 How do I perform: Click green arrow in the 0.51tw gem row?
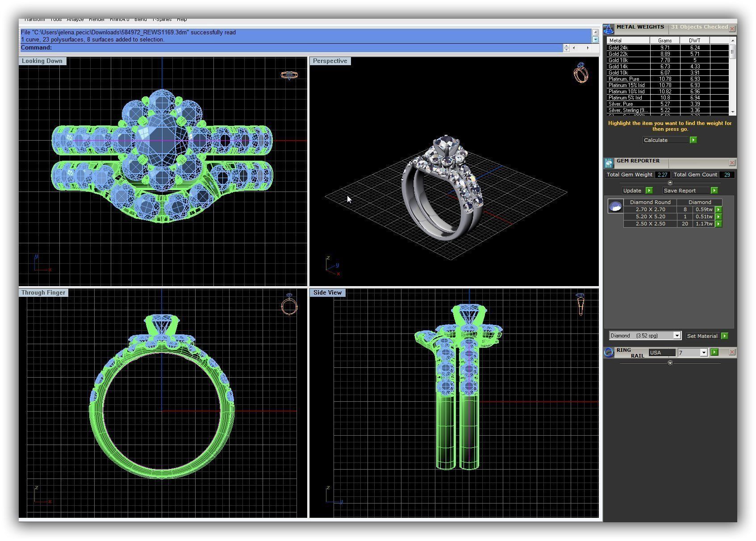point(718,216)
